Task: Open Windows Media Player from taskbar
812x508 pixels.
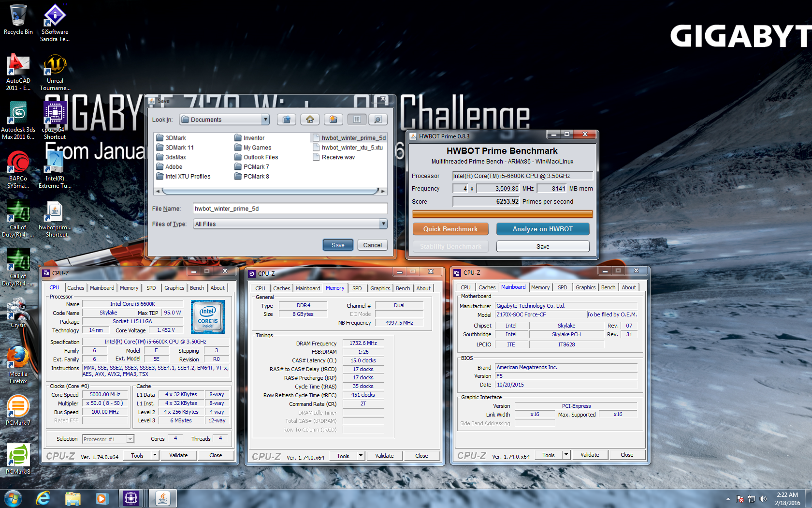Action: point(102,498)
